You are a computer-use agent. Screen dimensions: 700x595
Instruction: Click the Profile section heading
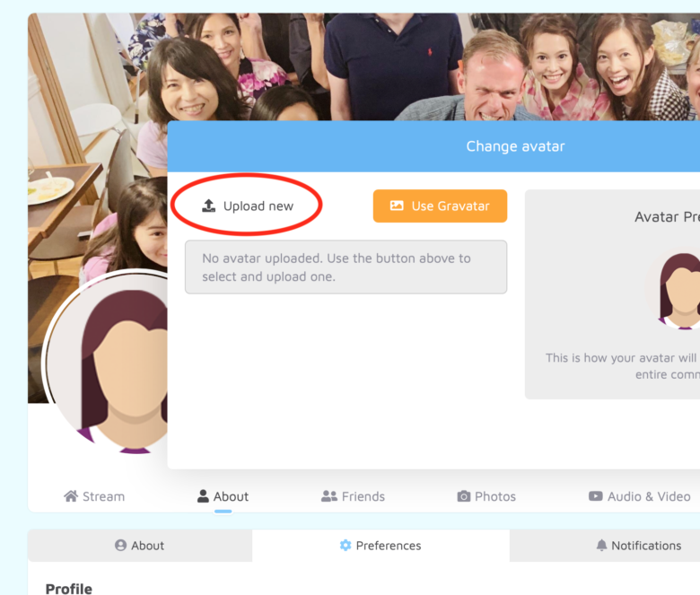point(69,589)
